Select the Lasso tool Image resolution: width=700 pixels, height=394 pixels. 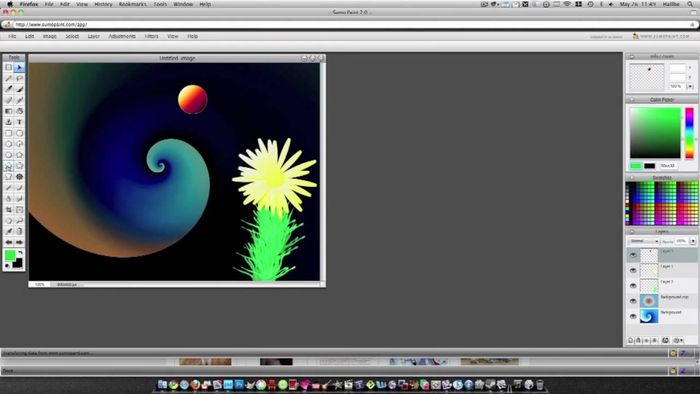coord(19,79)
